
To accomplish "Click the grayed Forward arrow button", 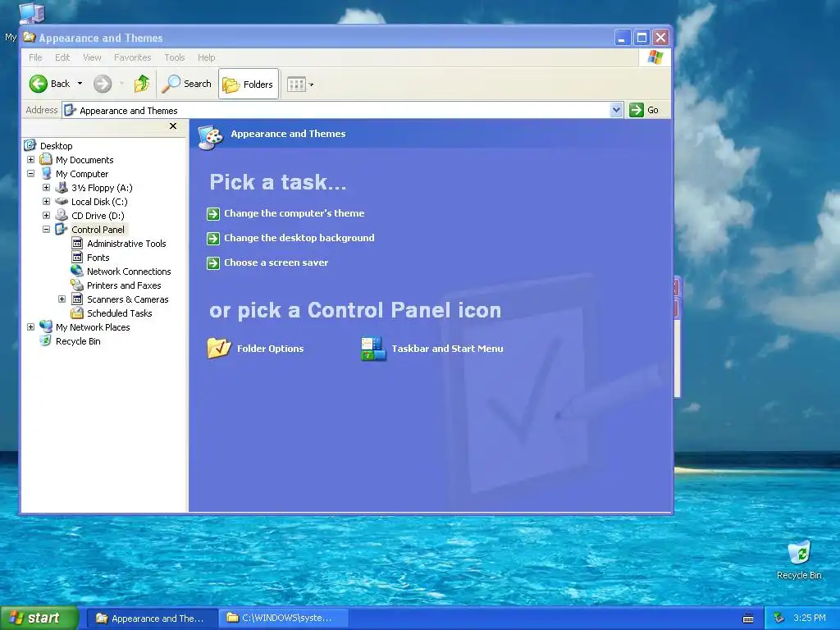I will [103, 84].
